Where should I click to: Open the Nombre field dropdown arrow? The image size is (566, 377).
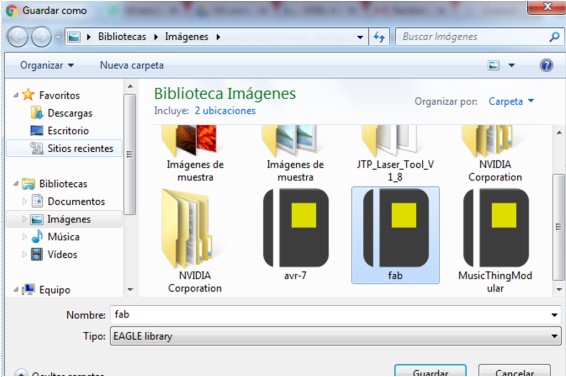click(555, 315)
